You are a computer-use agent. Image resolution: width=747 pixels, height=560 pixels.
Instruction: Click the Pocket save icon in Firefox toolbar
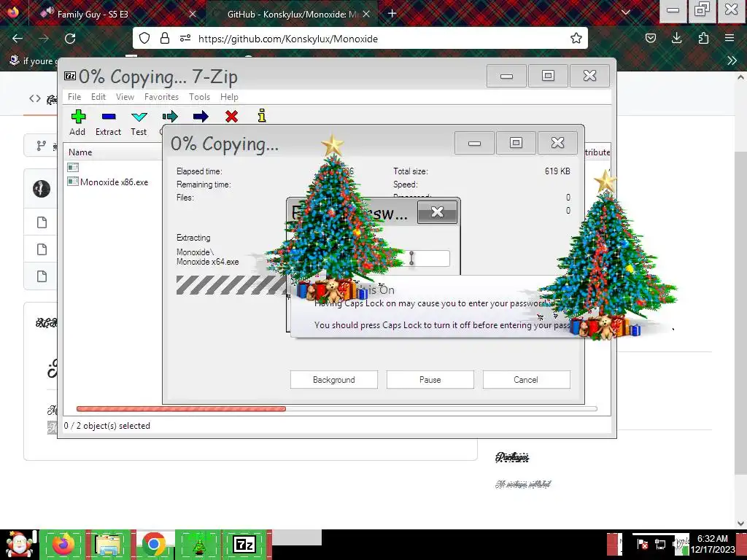click(x=651, y=38)
